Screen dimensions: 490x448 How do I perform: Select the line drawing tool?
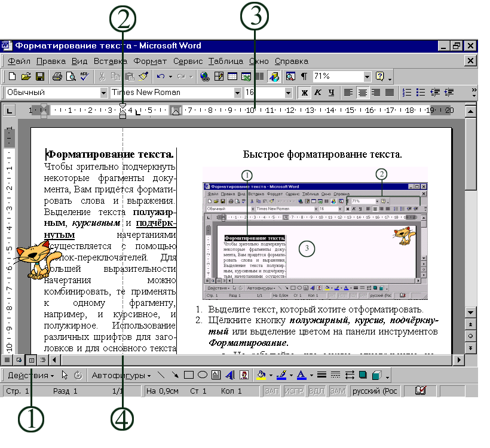161,375
